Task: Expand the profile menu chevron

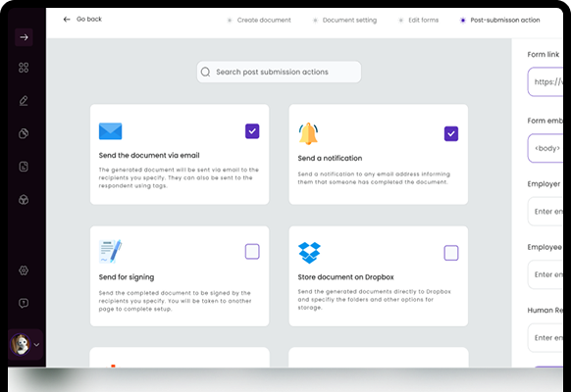Action: [x=36, y=344]
